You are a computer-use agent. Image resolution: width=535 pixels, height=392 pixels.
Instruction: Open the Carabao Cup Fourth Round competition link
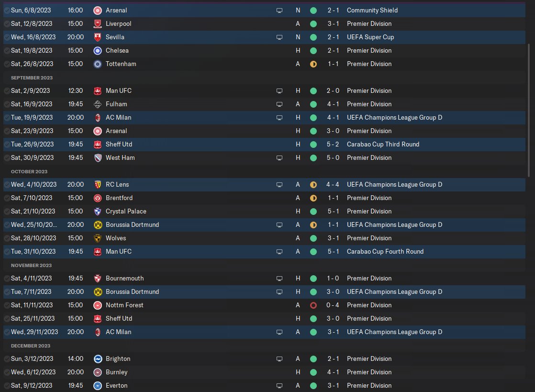tap(385, 251)
